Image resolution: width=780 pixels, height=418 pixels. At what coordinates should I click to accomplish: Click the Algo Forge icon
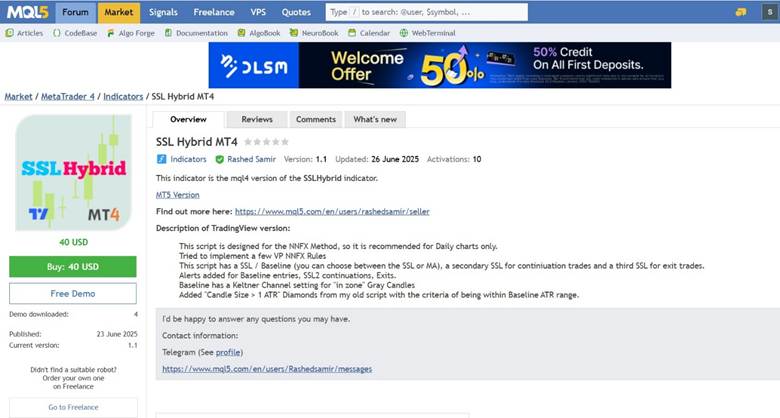[111, 33]
